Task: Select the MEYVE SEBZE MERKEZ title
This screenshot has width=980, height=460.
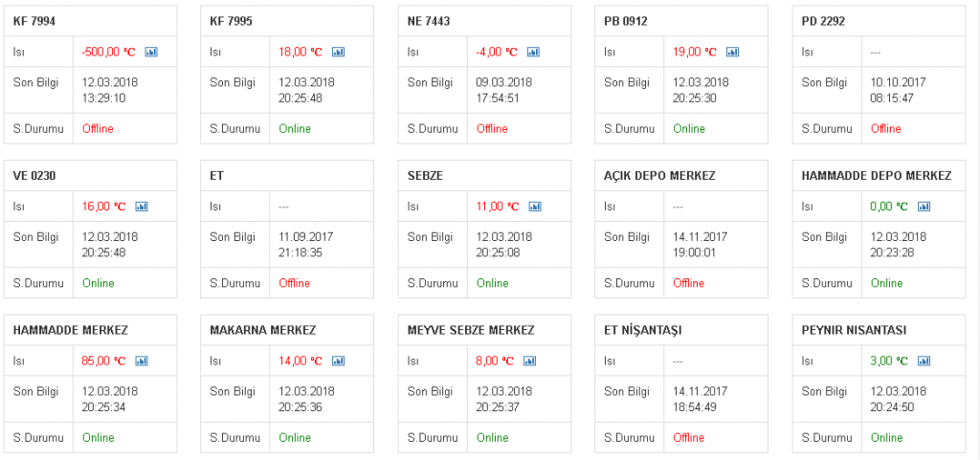Action: pyautogui.click(x=471, y=330)
